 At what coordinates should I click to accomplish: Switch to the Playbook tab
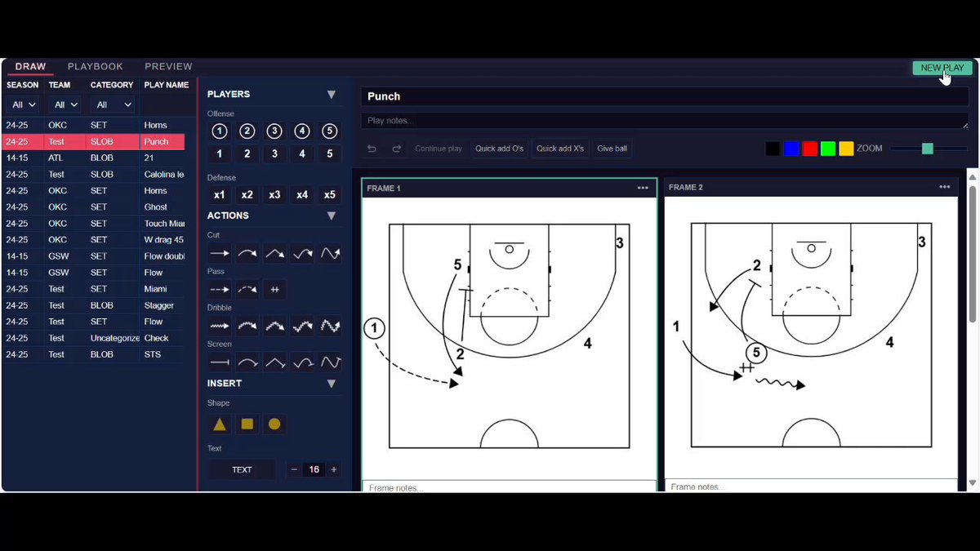(96, 66)
